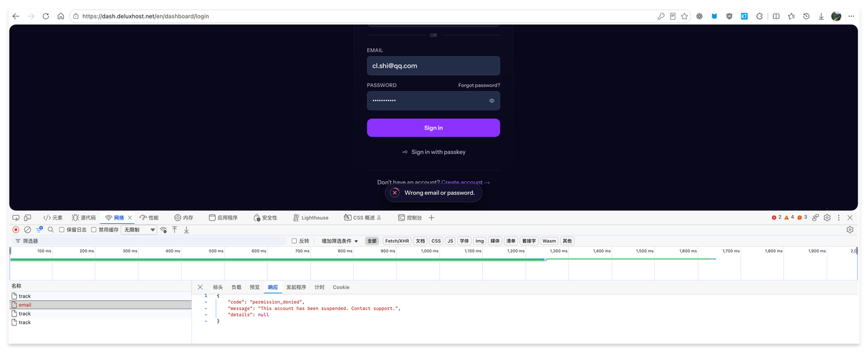This screenshot has width=868, height=352.
Task: Stop recording network log
Action: [16, 230]
